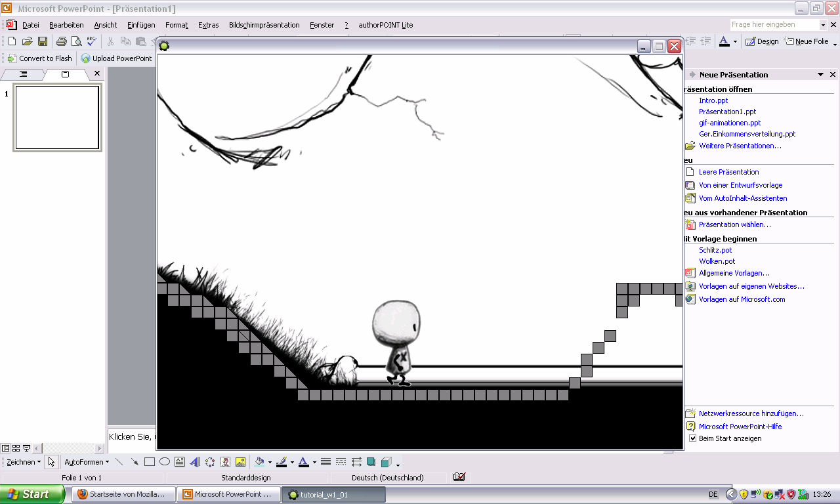
Task: Click the Windows Start button
Action: [x=32, y=494]
